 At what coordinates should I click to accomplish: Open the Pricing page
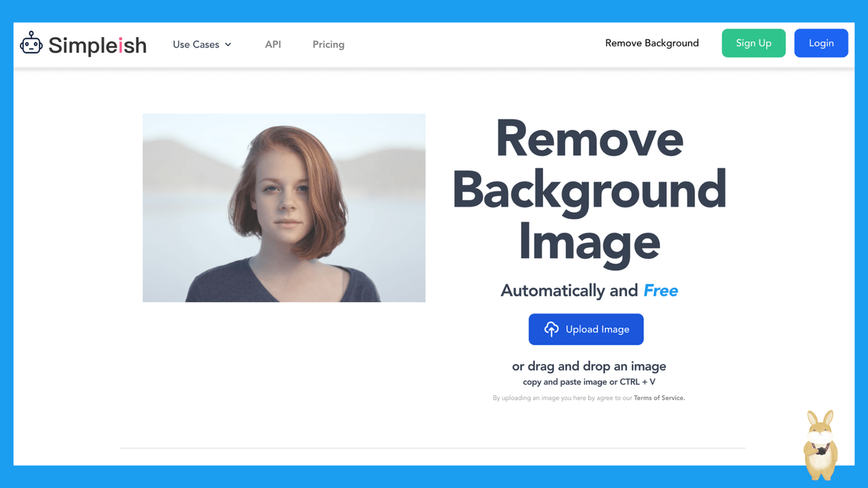(x=328, y=45)
